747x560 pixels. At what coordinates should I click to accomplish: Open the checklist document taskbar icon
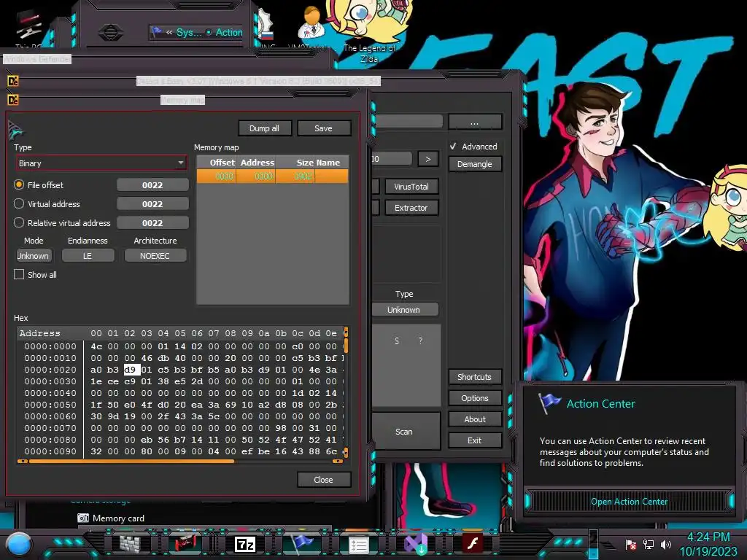coord(358,545)
